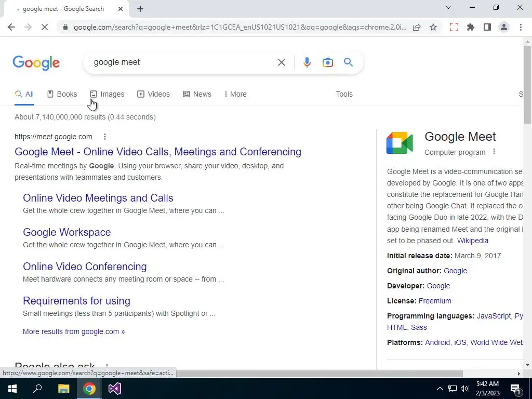
Task: Click the red screen capture extension icon
Action: click(x=454, y=27)
